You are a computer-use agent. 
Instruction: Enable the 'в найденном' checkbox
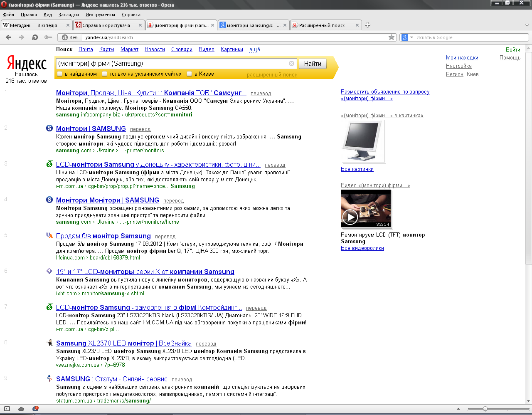pyautogui.click(x=60, y=74)
